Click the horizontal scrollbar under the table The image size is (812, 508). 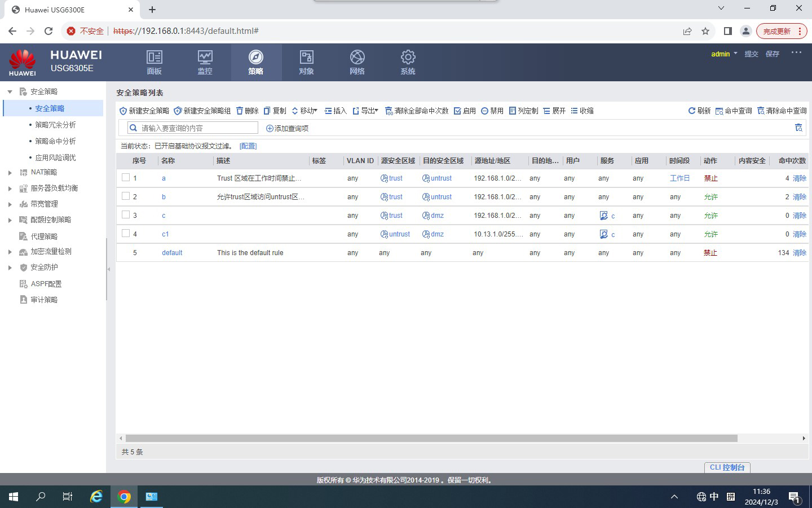tap(431, 438)
